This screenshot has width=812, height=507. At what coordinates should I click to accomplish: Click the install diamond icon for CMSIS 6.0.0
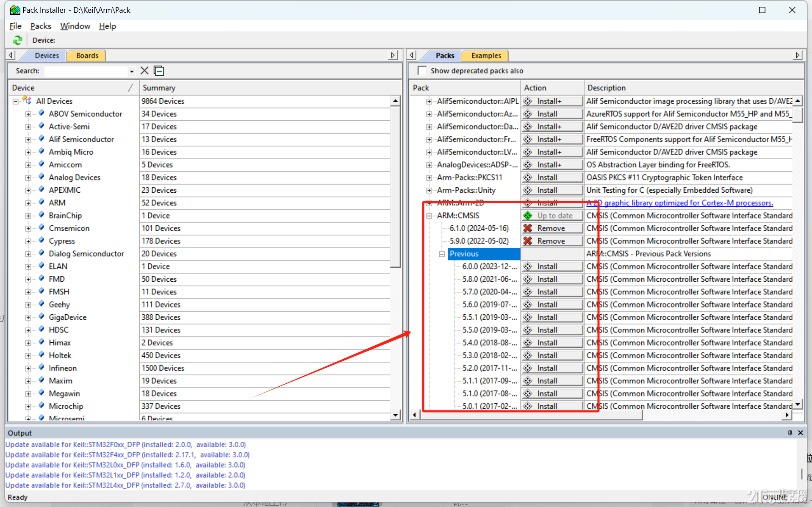click(528, 266)
